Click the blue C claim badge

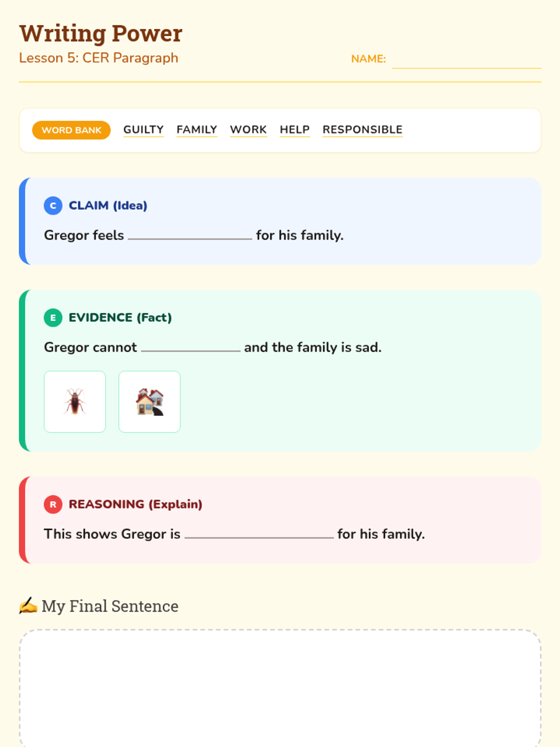(53, 205)
